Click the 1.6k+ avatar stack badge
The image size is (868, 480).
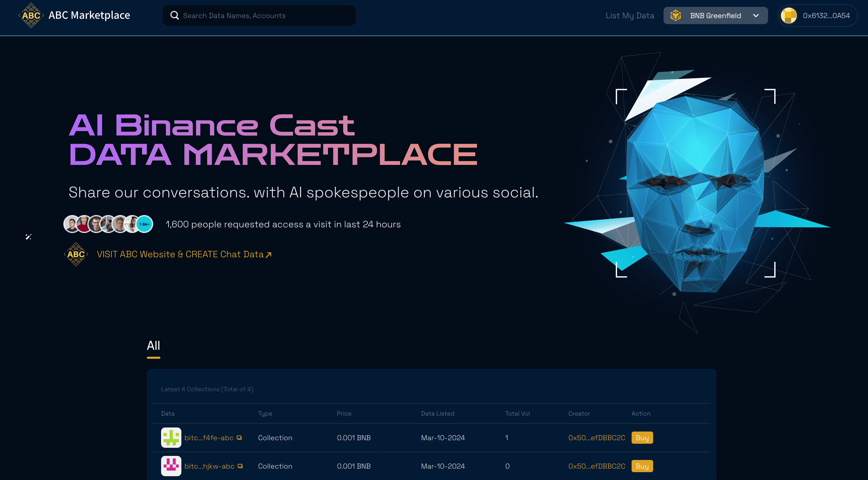[x=144, y=224]
